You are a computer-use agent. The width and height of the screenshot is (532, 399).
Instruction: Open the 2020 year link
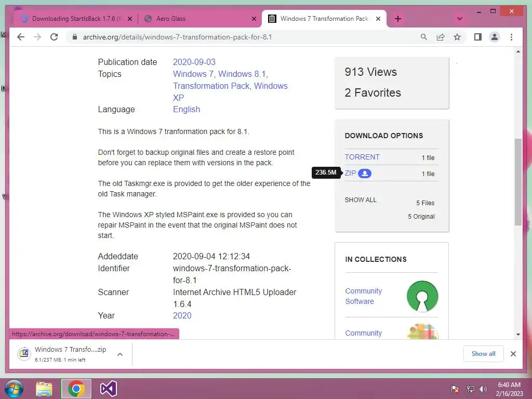click(x=182, y=315)
